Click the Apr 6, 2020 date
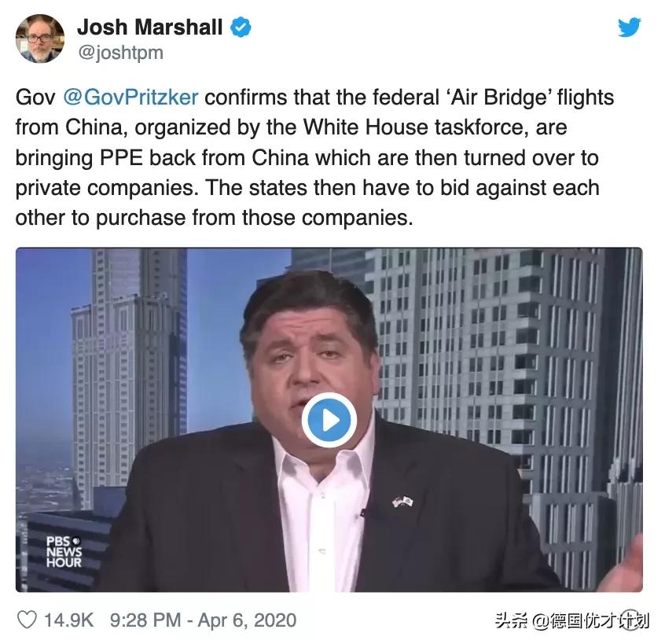This screenshot has width=665, height=644. tap(248, 620)
